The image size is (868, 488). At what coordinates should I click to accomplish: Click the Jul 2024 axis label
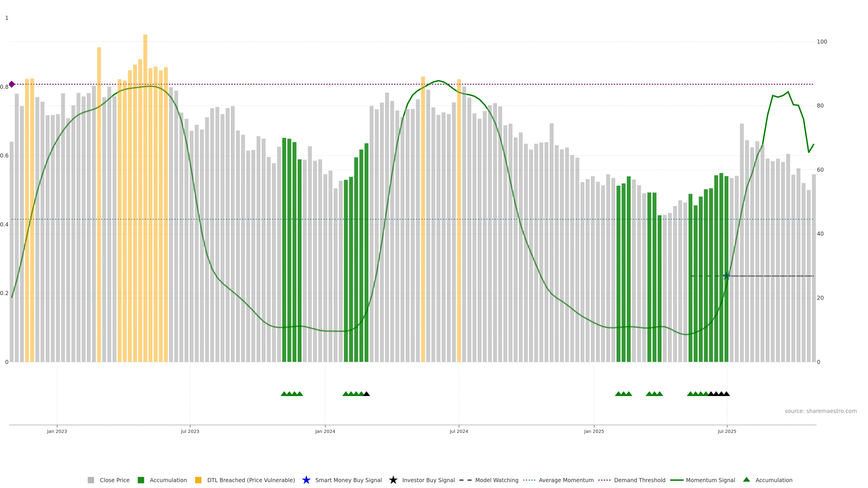pos(459,432)
